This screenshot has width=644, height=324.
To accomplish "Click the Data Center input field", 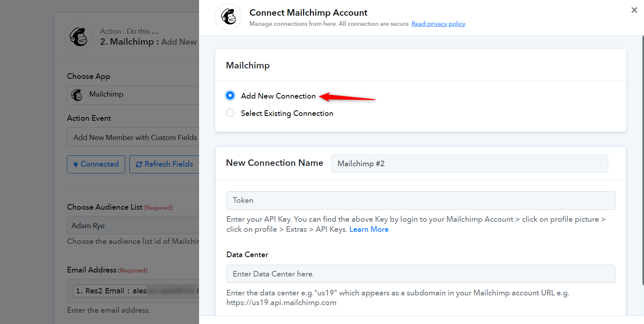I will [420, 274].
